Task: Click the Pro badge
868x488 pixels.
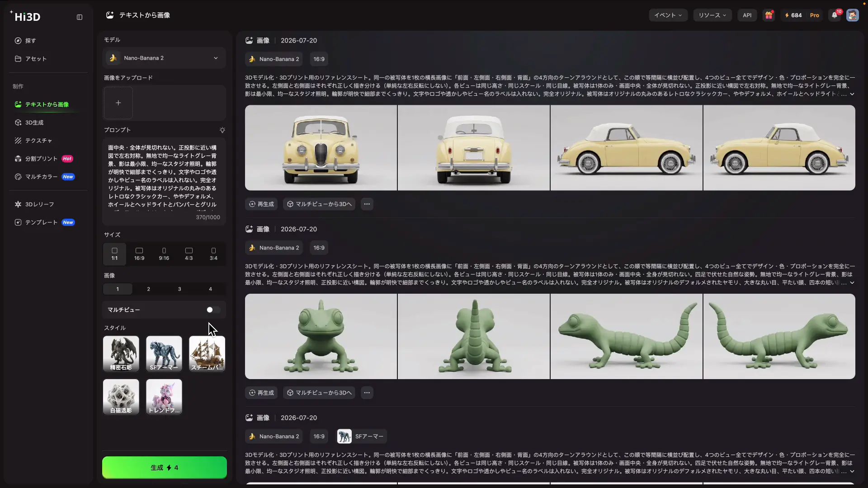Action: [815, 15]
